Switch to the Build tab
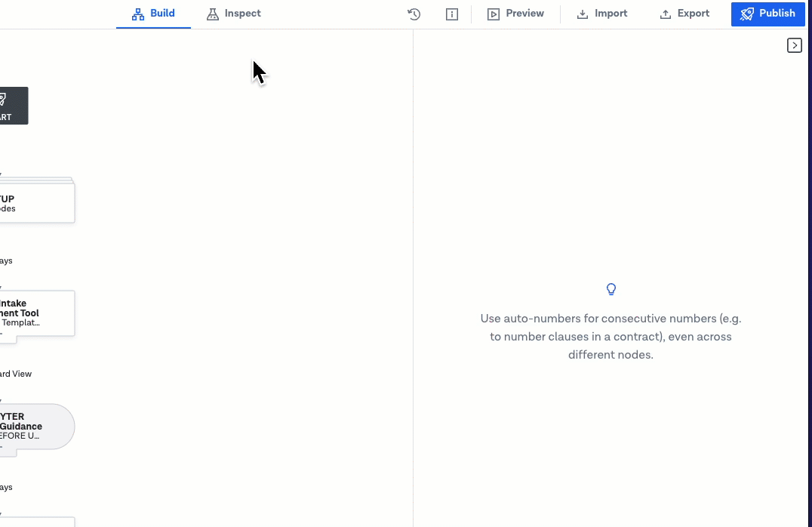812x527 pixels. point(153,14)
